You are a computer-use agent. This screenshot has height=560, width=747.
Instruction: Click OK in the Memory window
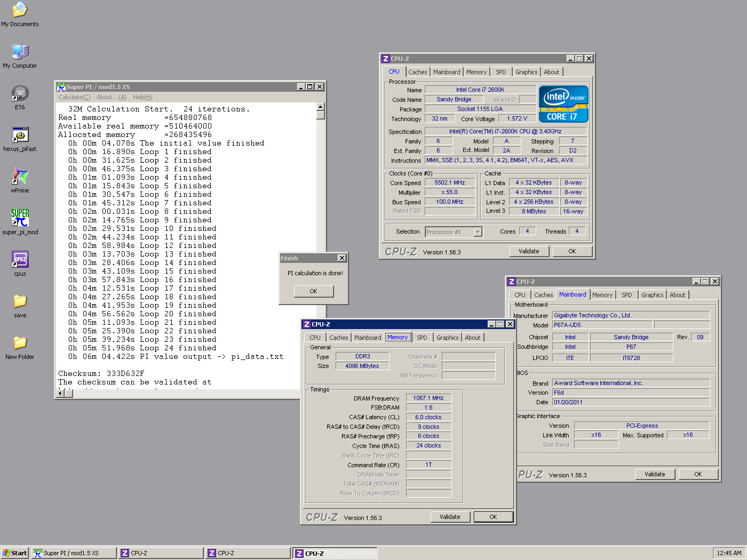pyautogui.click(x=493, y=517)
